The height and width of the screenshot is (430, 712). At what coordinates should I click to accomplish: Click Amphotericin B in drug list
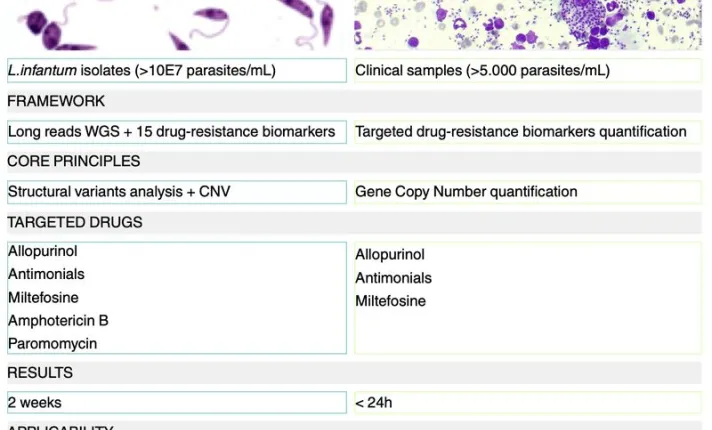point(58,321)
